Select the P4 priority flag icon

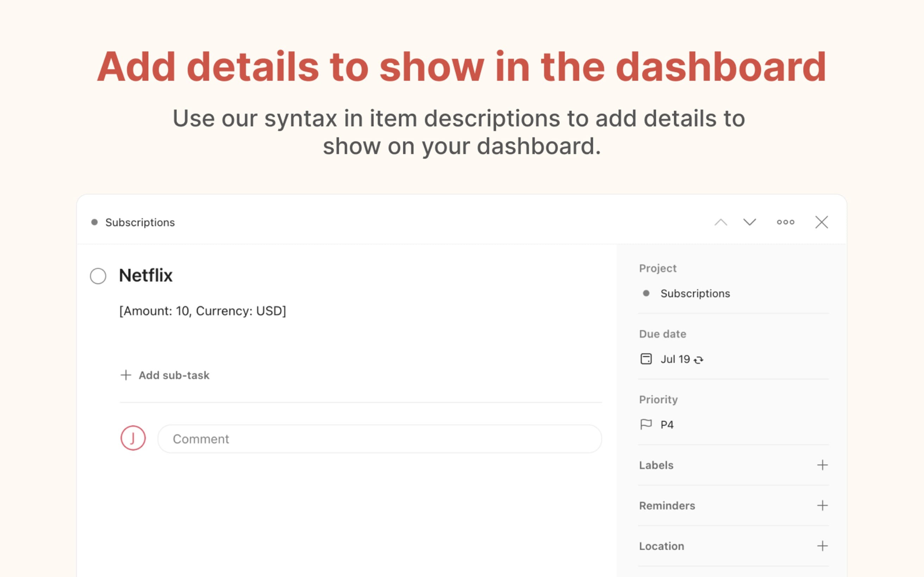[x=646, y=424]
